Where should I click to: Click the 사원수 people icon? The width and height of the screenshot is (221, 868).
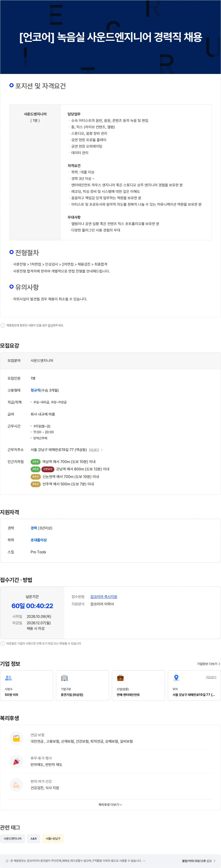tap(9, 678)
